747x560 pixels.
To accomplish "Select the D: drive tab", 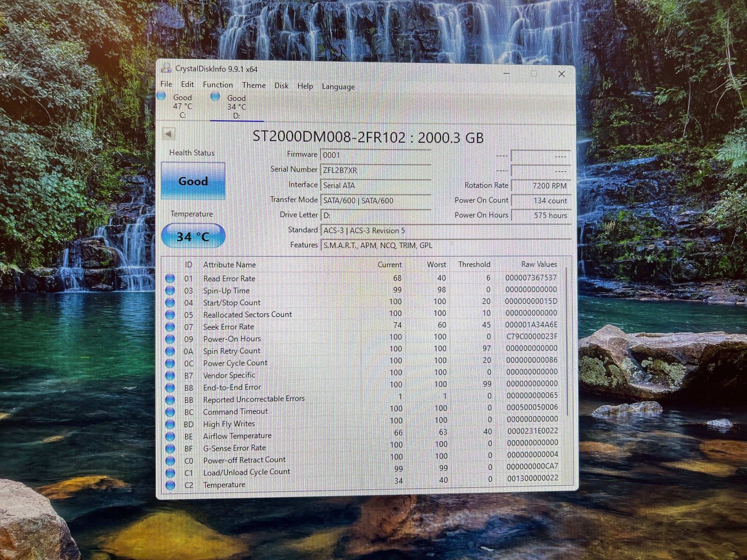I will 236,107.
